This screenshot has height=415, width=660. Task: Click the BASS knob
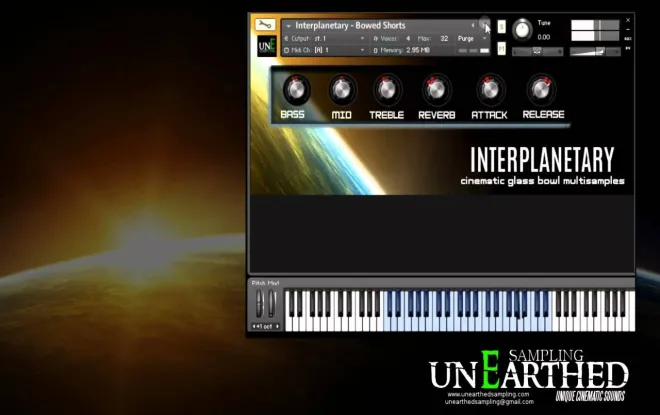click(x=296, y=90)
